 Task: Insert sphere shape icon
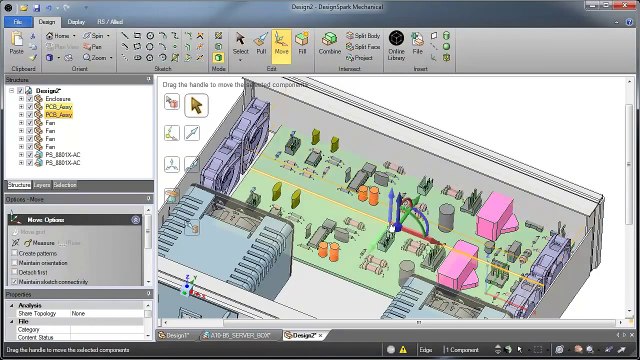coord(446,47)
